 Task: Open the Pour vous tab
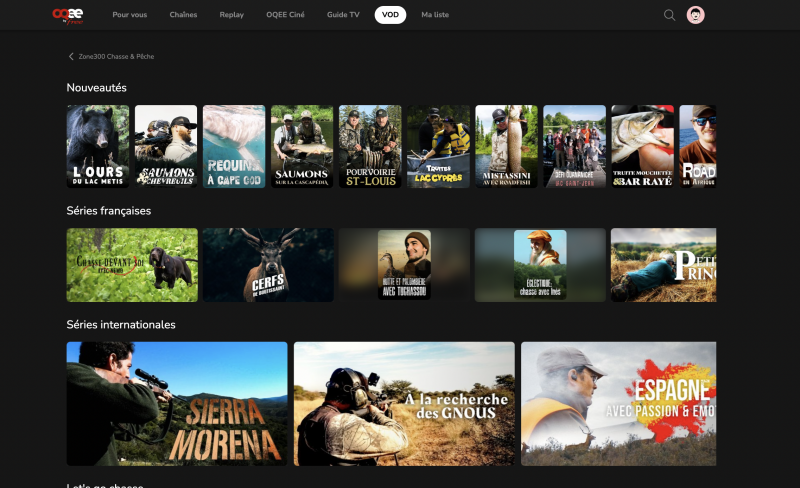[x=130, y=15]
